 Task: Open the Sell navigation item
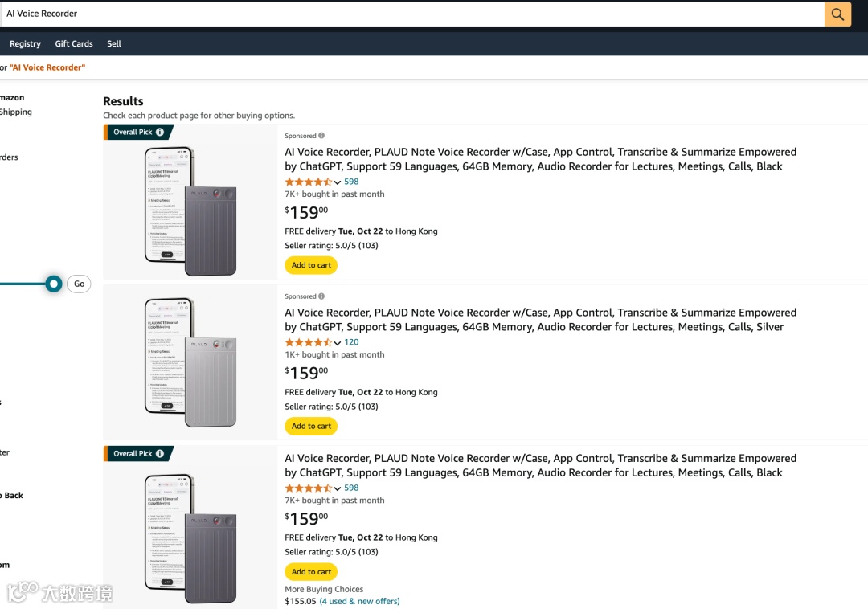(x=114, y=44)
